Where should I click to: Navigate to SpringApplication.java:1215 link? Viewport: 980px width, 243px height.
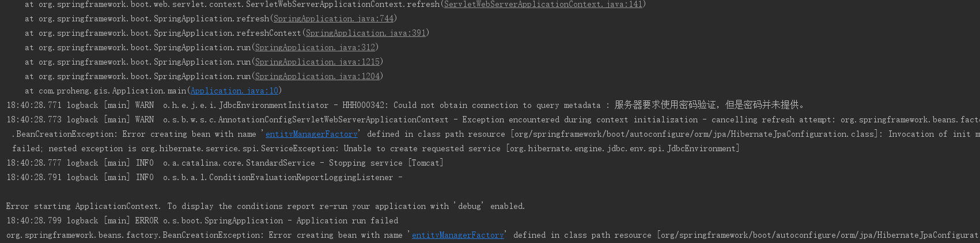[317, 62]
